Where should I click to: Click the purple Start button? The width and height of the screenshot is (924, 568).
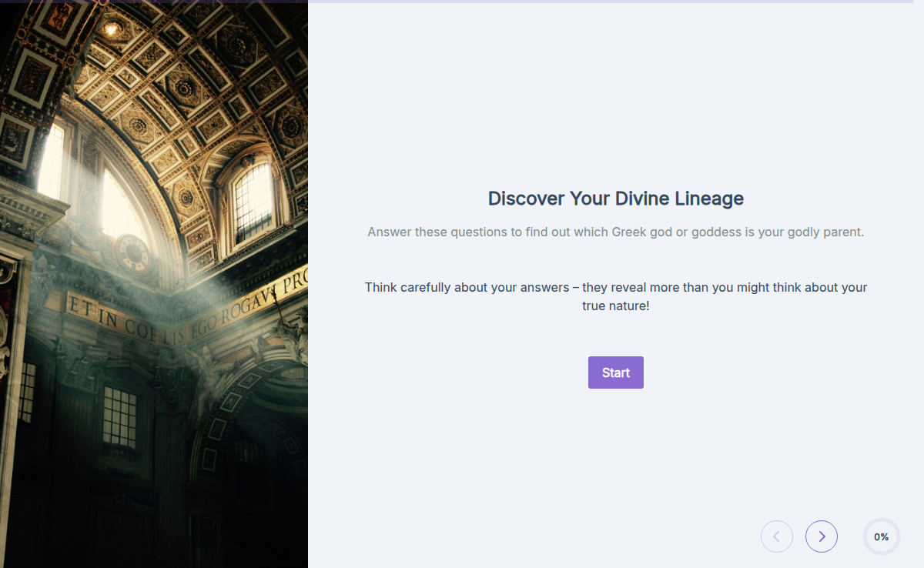click(615, 373)
